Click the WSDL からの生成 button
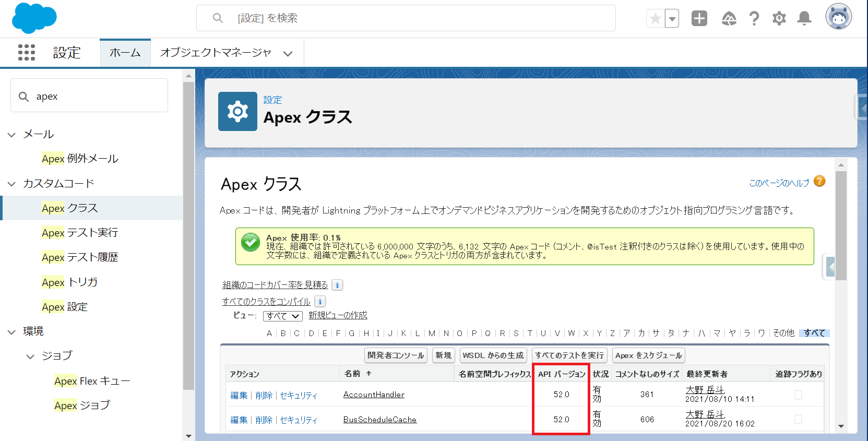The image size is (868, 441). (x=493, y=355)
